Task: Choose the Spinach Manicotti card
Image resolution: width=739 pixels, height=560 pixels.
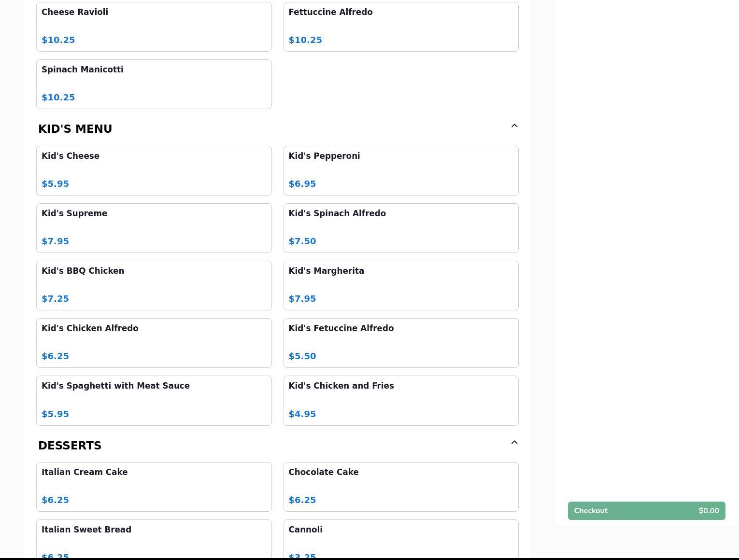Action: coord(154,84)
